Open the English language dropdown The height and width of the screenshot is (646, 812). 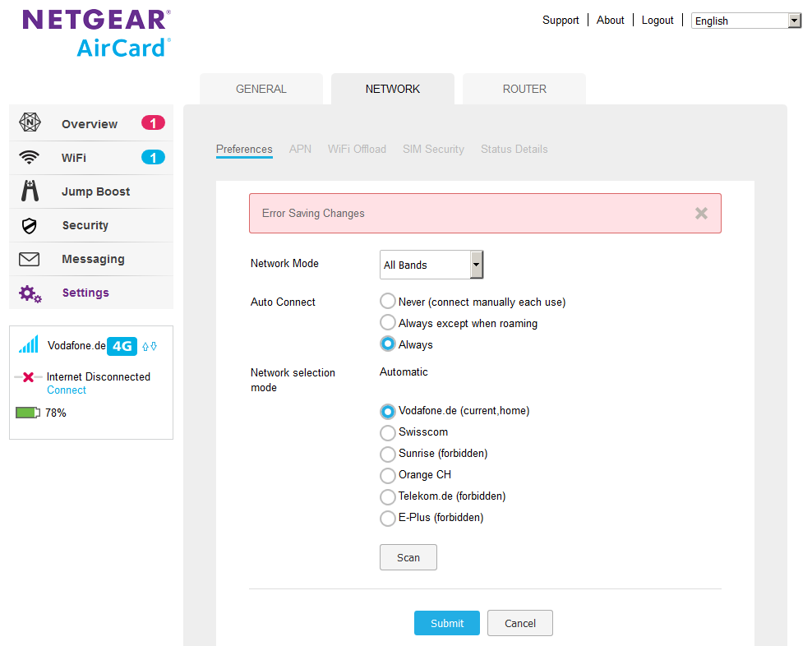point(746,21)
